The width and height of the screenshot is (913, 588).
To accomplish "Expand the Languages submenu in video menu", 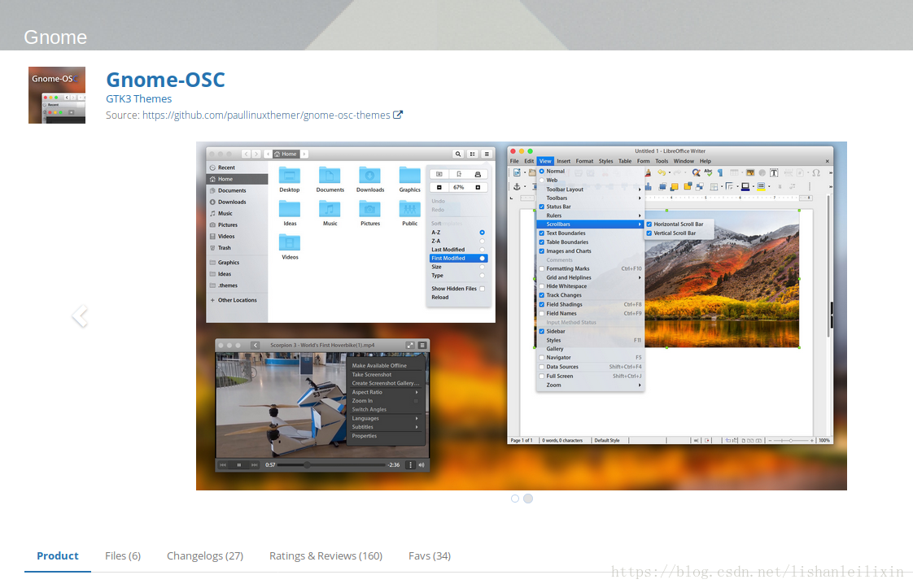I will [x=386, y=419].
